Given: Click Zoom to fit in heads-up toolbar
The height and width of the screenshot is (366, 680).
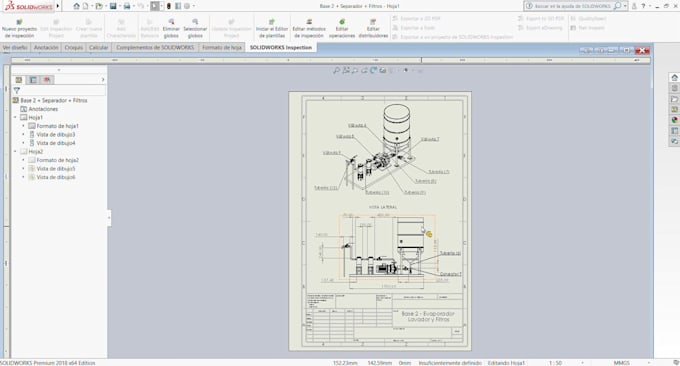Looking at the screenshot, I should click(336, 70).
